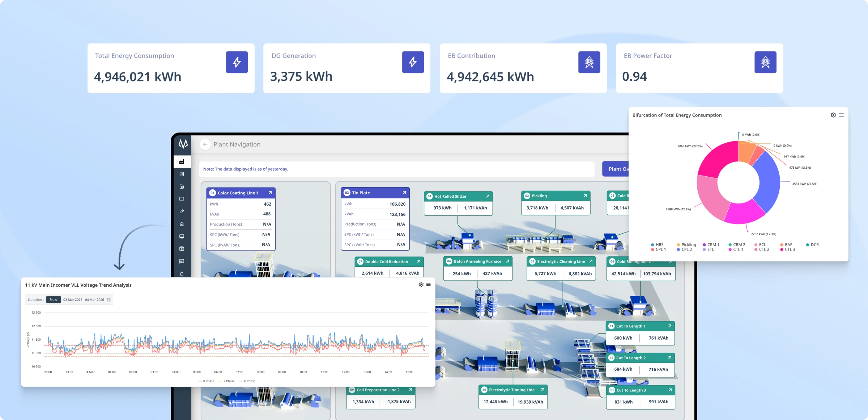868x420 pixels.
Task: Open settings gear on Bifurcation chart
Action: [833, 115]
